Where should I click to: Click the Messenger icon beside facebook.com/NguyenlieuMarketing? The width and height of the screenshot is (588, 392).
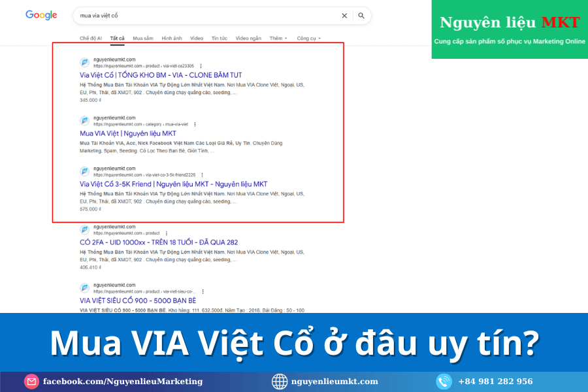[31, 382]
